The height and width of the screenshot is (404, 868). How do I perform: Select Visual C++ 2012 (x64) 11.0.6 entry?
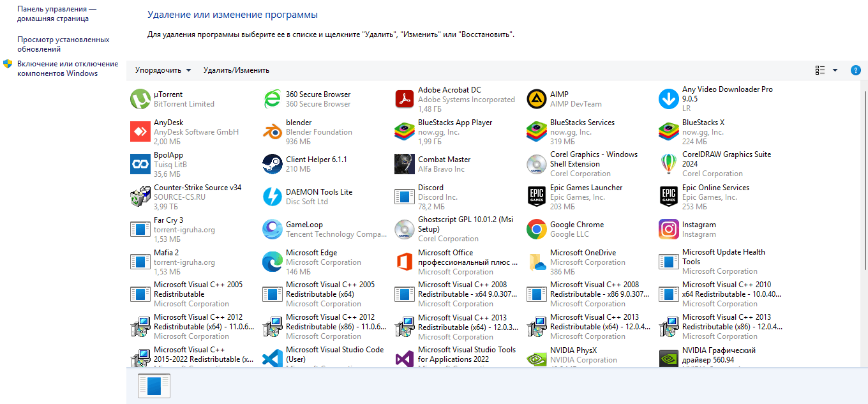[x=191, y=327]
